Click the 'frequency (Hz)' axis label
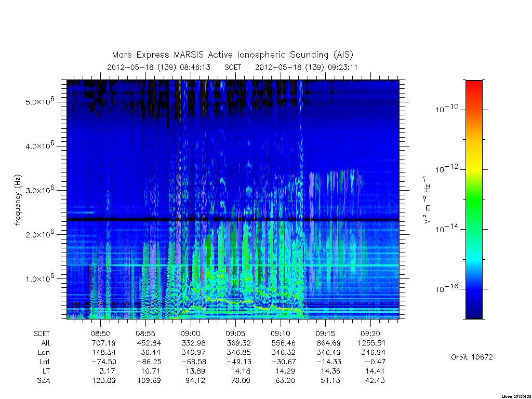532x399 pixels. 18,200
